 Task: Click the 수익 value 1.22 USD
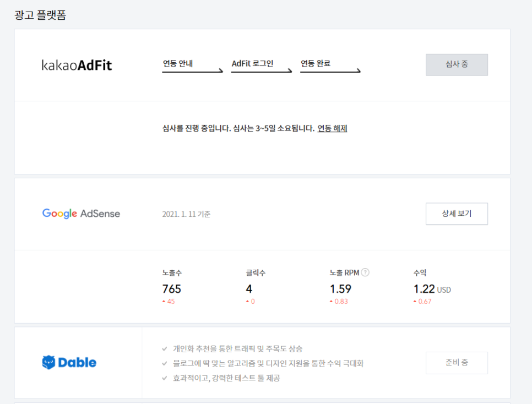432,289
